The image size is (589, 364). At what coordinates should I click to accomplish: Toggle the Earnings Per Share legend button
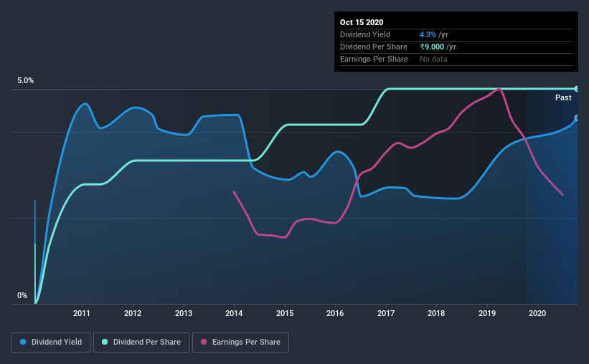240,343
